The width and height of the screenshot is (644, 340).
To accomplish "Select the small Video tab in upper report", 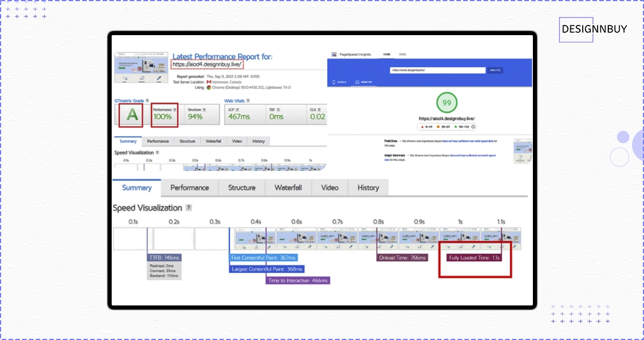I will 236,141.
